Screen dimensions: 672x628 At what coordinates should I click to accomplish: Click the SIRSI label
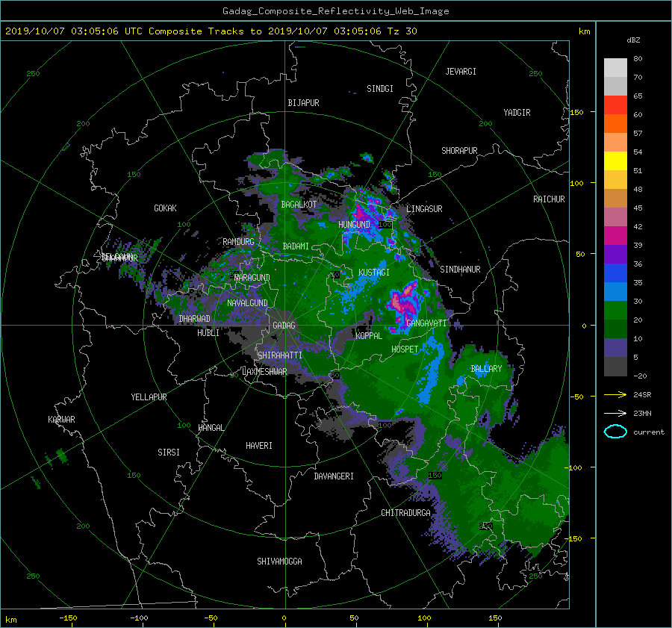[169, 453]
